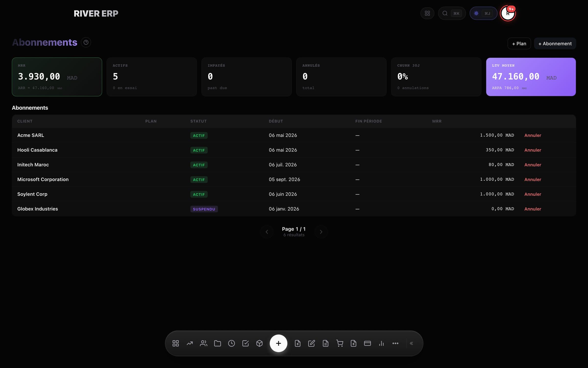Open the shopping cart icon in dock

point(340,343)
